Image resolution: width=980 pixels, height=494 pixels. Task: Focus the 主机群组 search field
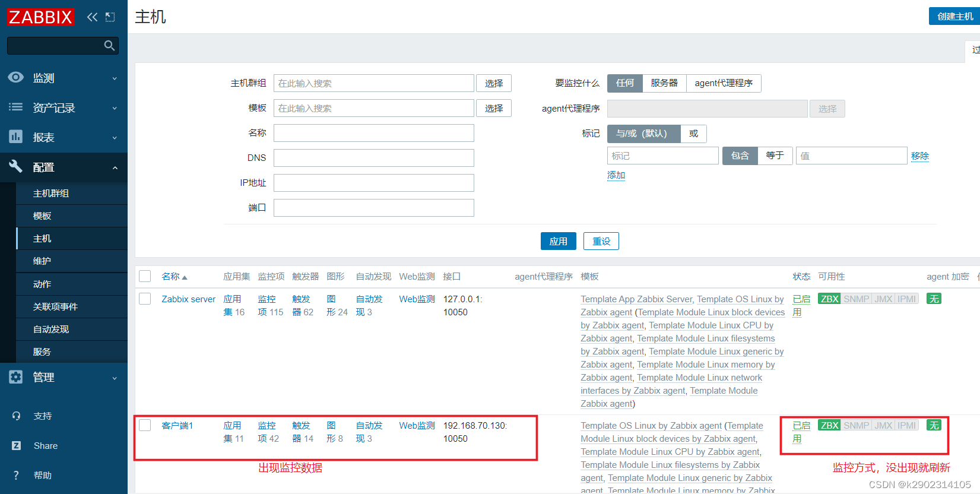pyautogui.click(x=374, y=83)
